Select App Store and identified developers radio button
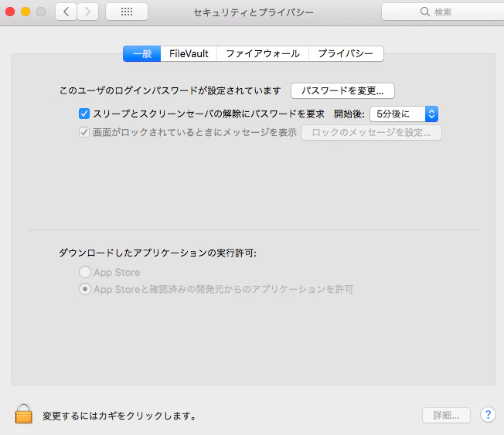Image resolution: width=504 pixels, height=435 pixels. [x=85, y=289]
